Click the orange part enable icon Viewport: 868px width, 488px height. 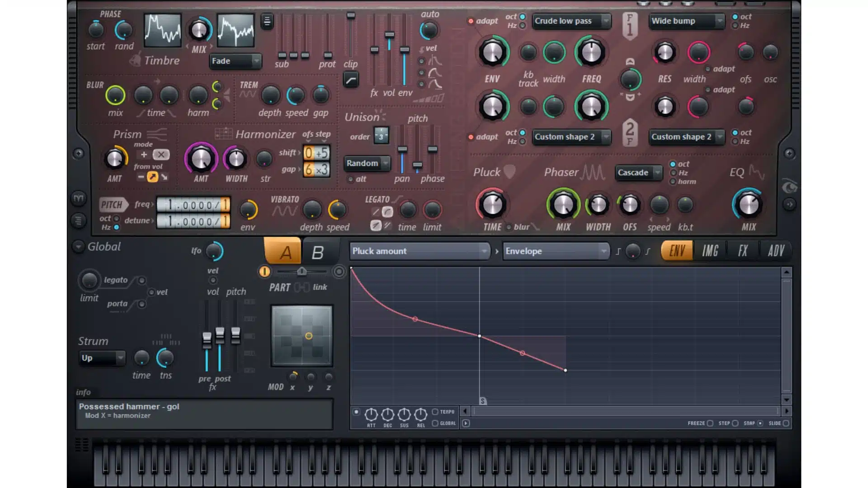click(264, 271)
